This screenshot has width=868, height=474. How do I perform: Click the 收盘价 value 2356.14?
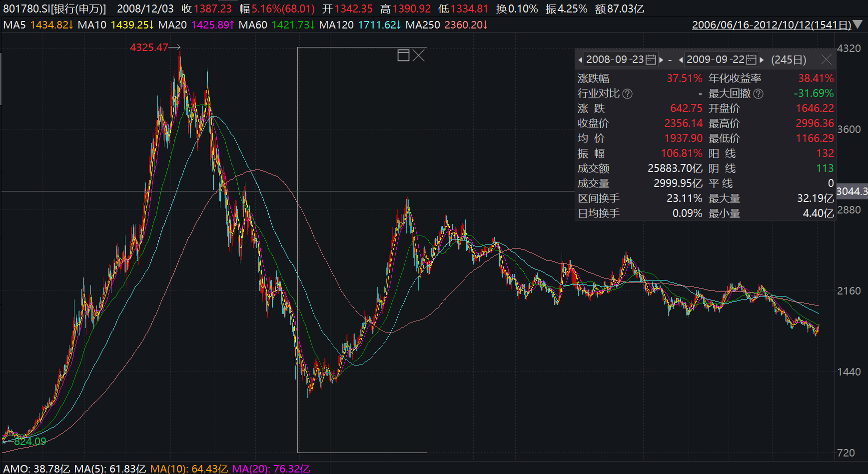pyautogui.click(x=684, y=123)
